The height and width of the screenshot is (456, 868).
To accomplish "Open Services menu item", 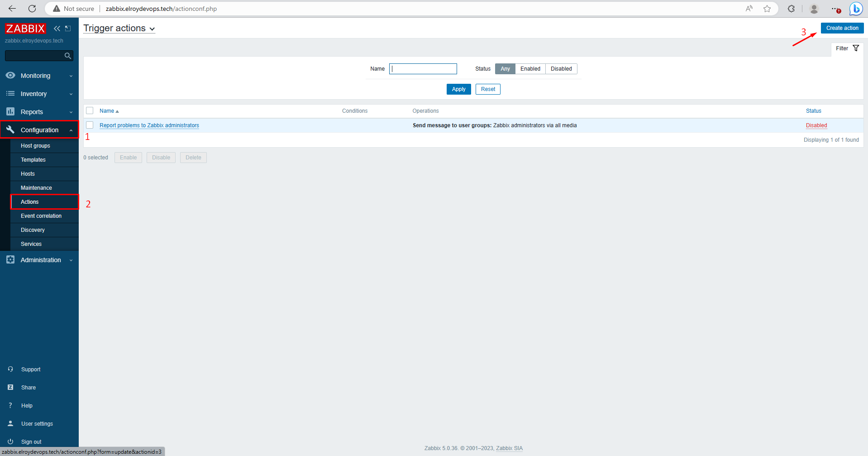I will point(44,244).
